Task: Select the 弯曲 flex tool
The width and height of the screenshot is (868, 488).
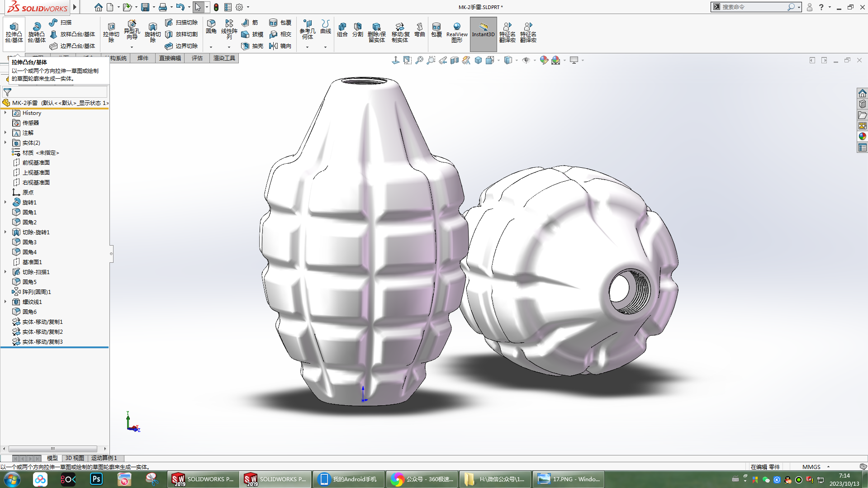Action: 420,30
